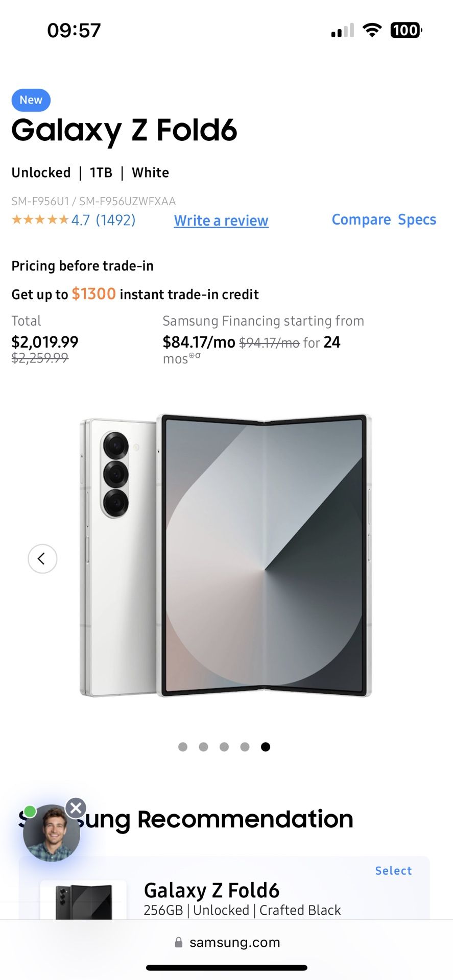Screen dimensions: 453x980
Task: Select second carousel pagination dot
Action: (203, 747)
